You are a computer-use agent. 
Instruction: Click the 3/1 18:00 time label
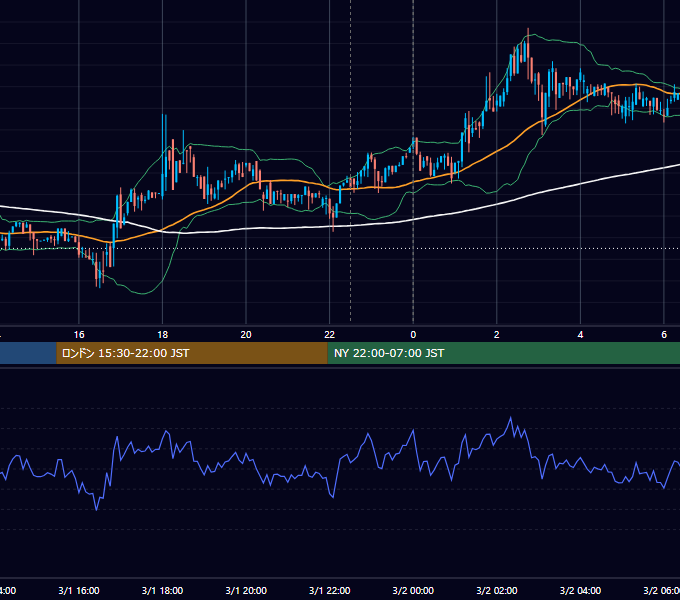click(x=162, y=590)
